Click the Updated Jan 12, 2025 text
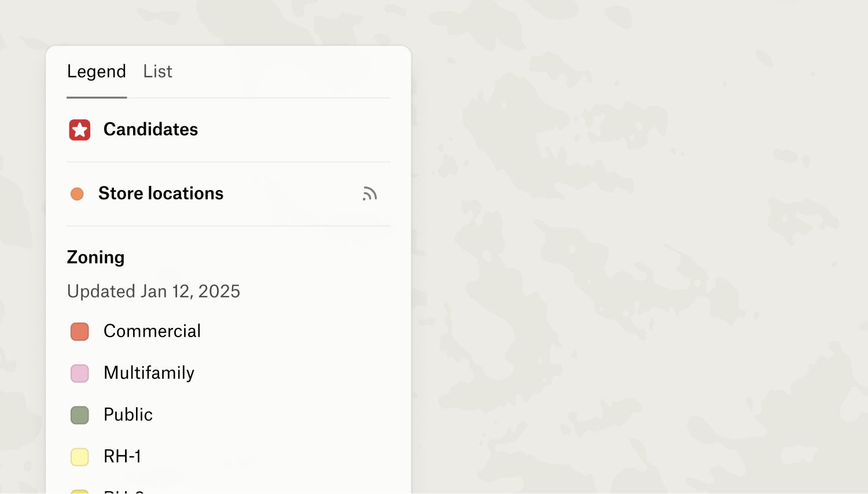 pos(153,291)
